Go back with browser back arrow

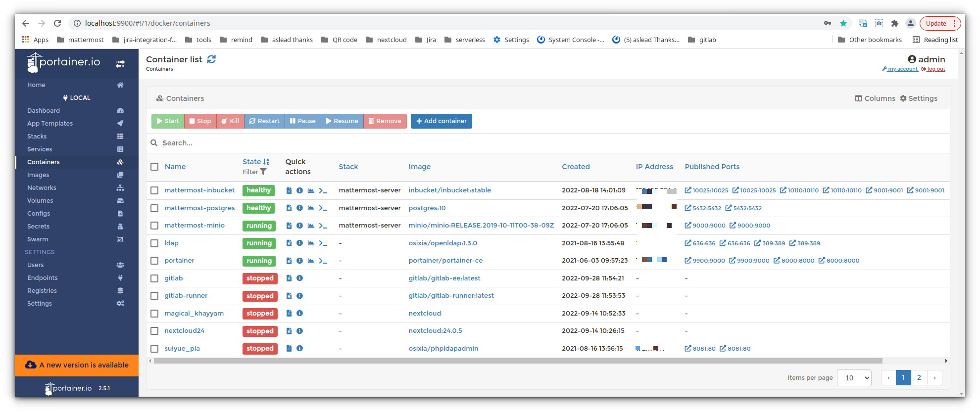click(x=26, y=23)
